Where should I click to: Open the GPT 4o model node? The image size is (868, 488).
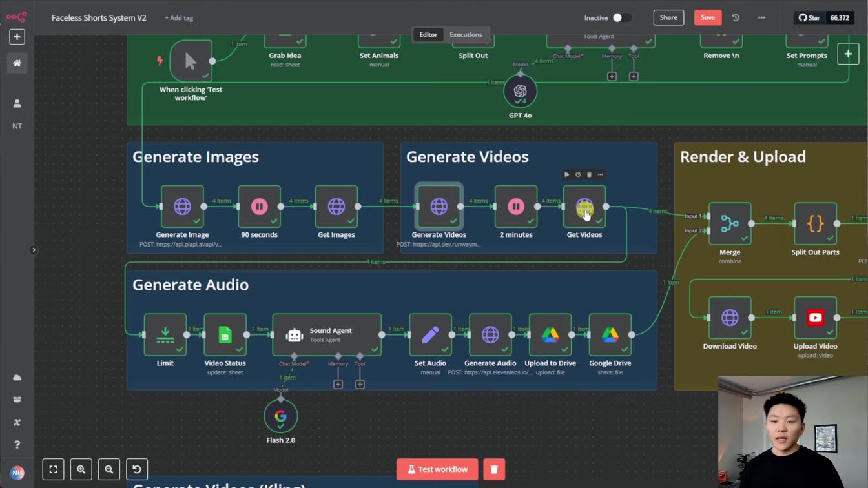click(x=520, y=91)
